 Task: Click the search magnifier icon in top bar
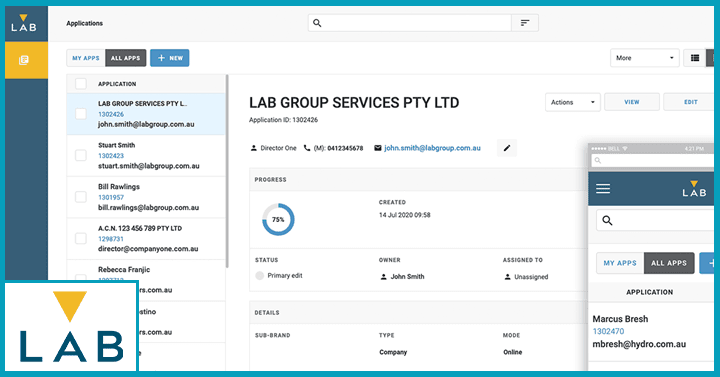[317, 23]
